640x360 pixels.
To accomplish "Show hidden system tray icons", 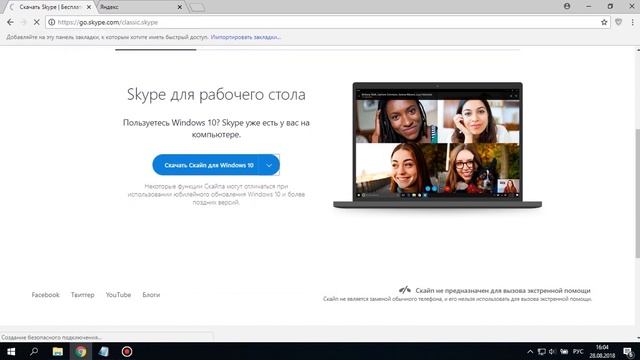I will [x=530, y=351].
